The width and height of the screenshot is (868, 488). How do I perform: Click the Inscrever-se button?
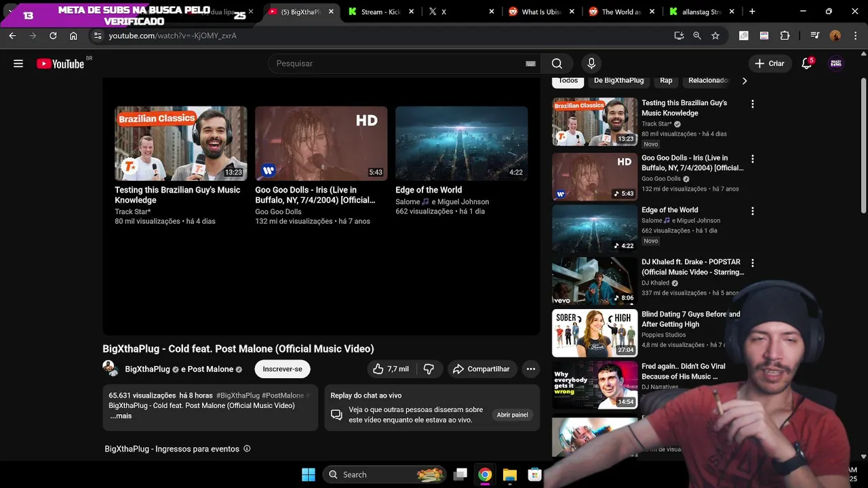coord(283,369)
